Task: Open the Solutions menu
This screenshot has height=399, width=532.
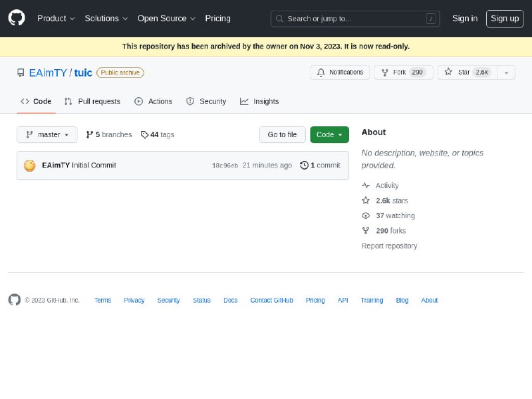Action: click(106, 19)
